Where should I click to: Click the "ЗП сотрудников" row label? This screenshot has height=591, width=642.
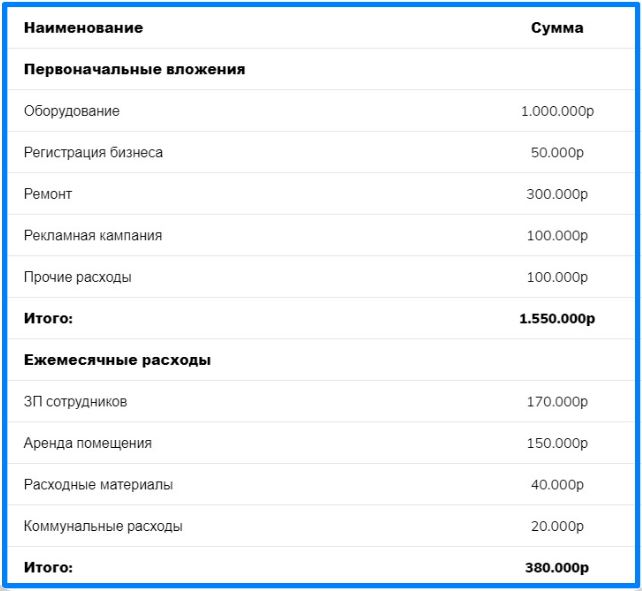(75, 402)
